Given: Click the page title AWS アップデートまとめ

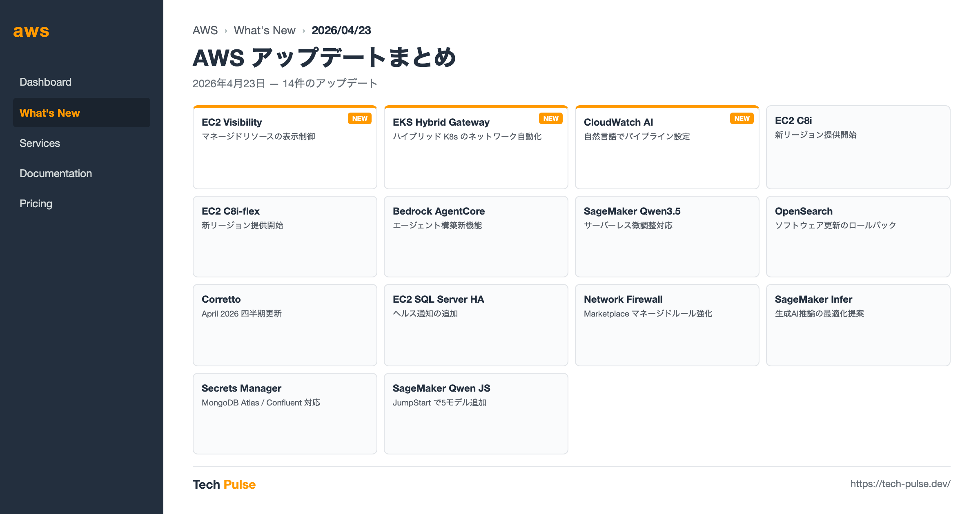Looking at the screenshot, I should pyautogui.click(x=325, y=58).
